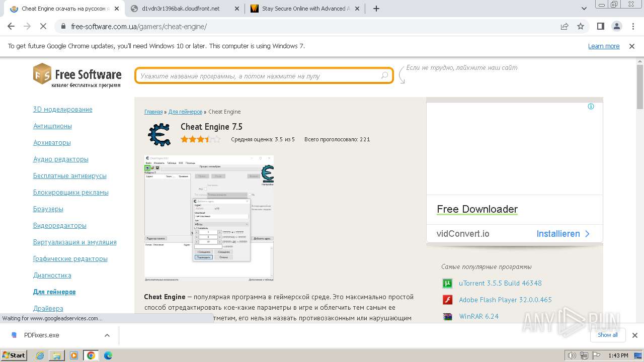Image resolution: width=644 pixels, height=362 pixels.
Task: Open the Графические редакторы category
Action: coord(70,258)
